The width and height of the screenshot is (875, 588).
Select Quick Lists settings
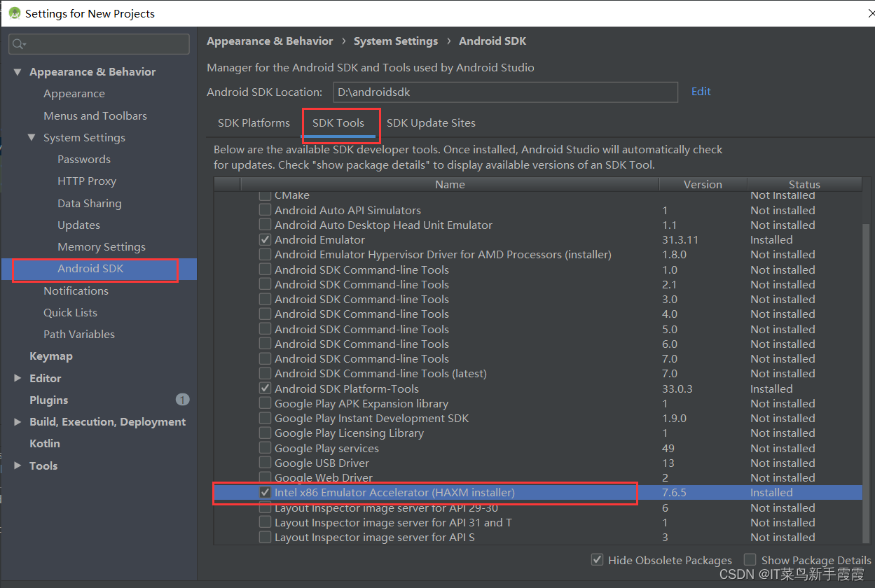[70, 312]
